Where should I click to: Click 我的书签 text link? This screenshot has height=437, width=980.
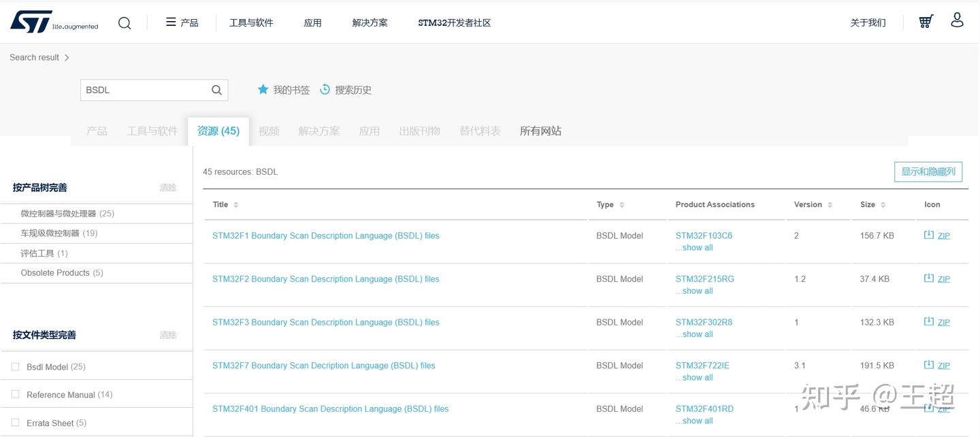click(x=291, y=90)
